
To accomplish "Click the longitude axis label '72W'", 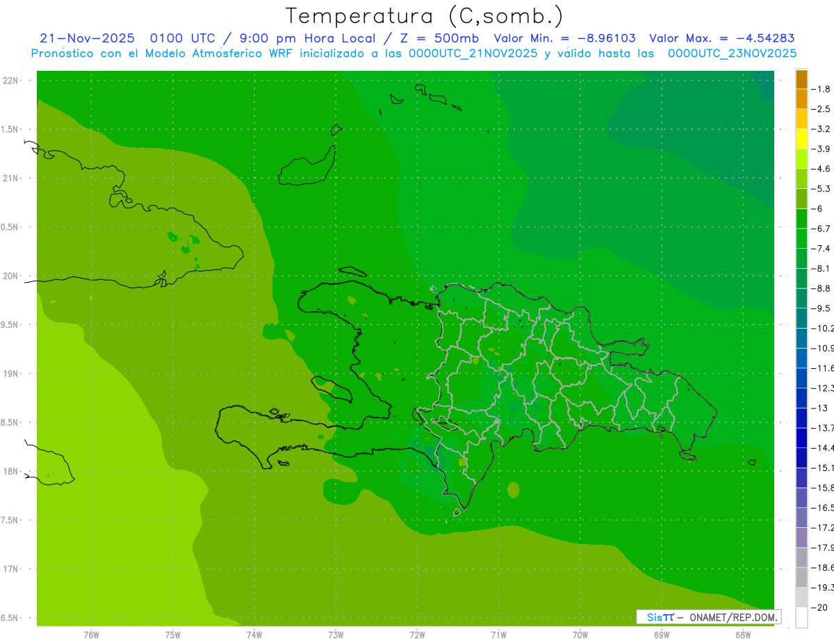I will (418, 635).
